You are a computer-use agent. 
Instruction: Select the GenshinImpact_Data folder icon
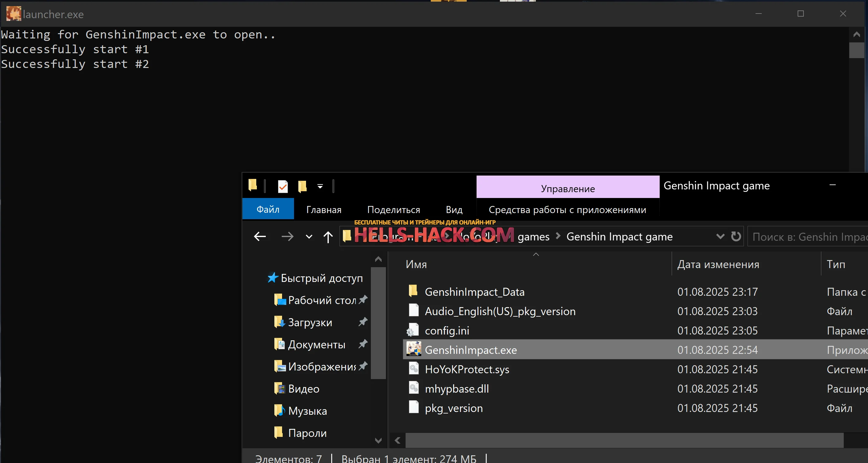pyautogui.click(x=413, y=291)
